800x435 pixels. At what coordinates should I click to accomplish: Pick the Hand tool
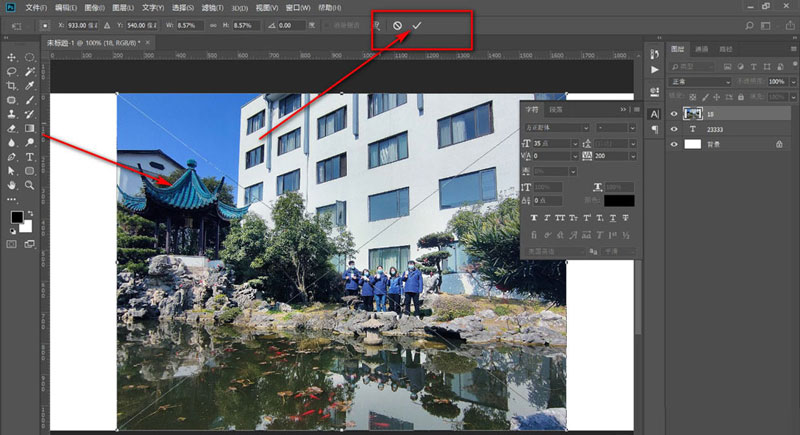[12, 185]
